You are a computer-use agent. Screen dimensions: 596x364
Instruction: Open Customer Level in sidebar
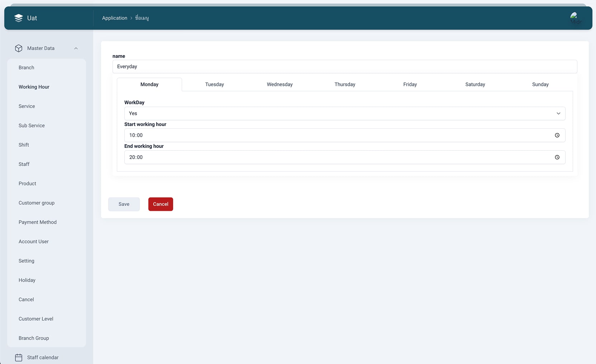tap(36, 319)
